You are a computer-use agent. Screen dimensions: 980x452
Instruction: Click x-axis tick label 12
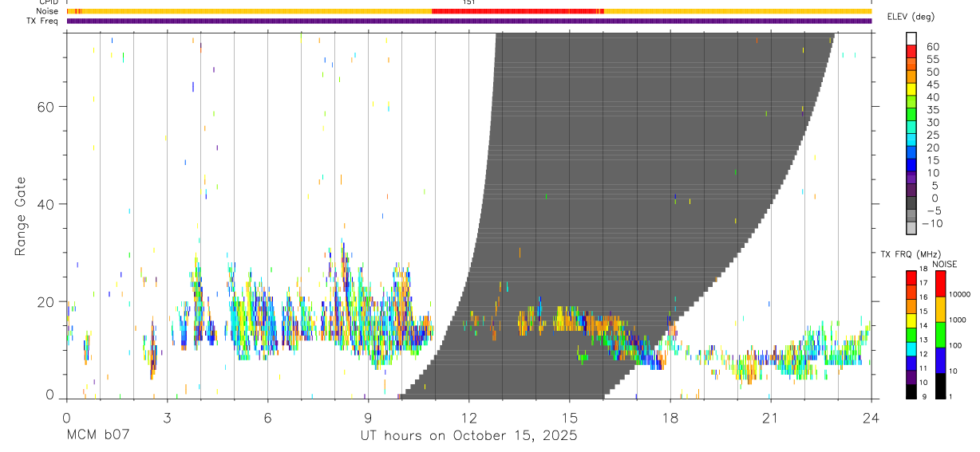469,418
